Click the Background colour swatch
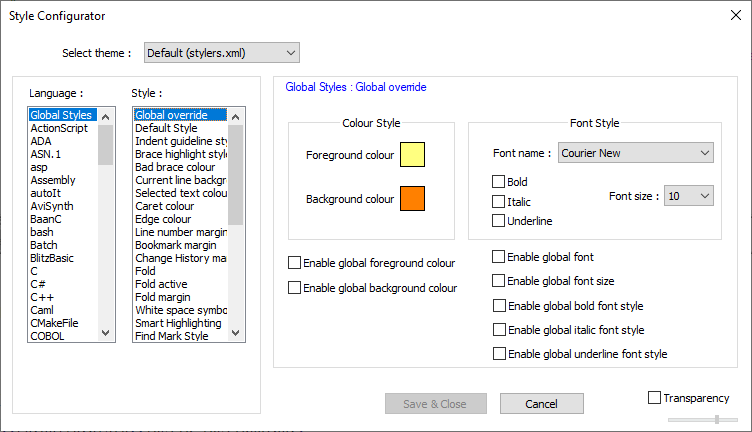Screen dimensions: 752x432 click(412, 198)
